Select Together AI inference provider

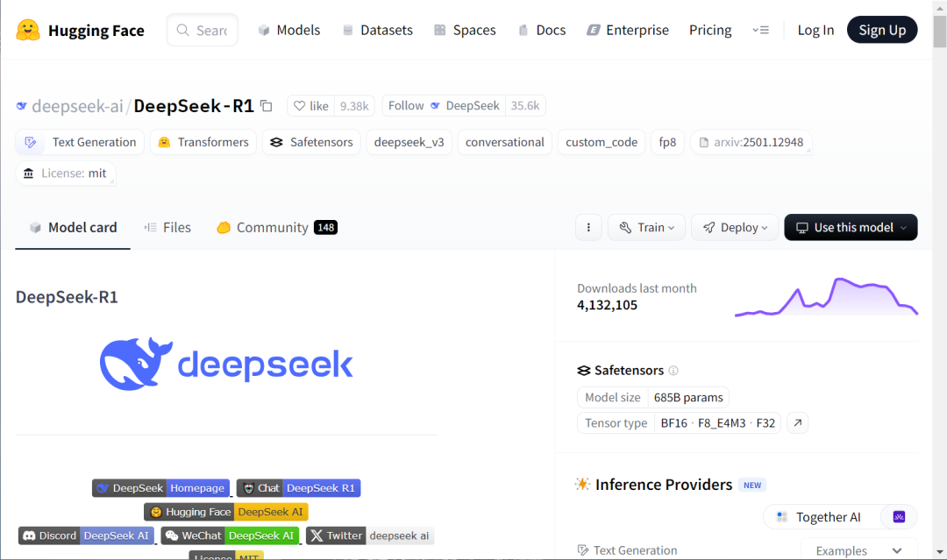click(x=822, y=517)
